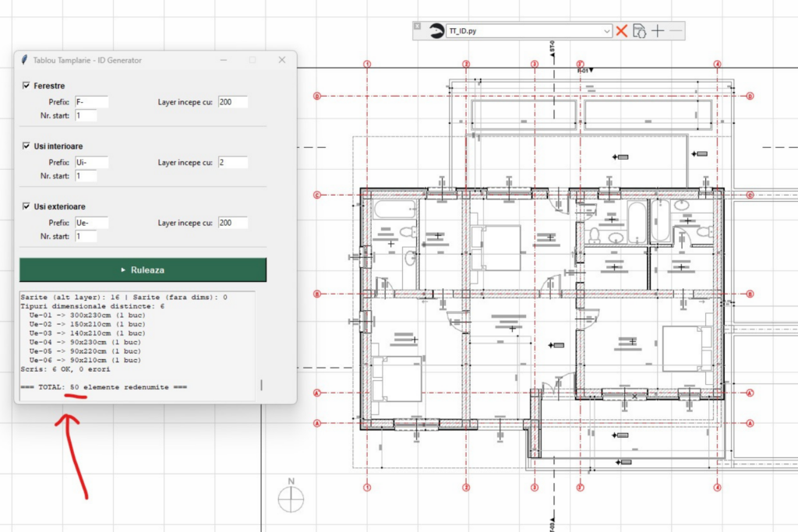The image size is (798, 532).
Task: Minimize the Tablou Tamplarie dialog
Action: click(224, 60)
